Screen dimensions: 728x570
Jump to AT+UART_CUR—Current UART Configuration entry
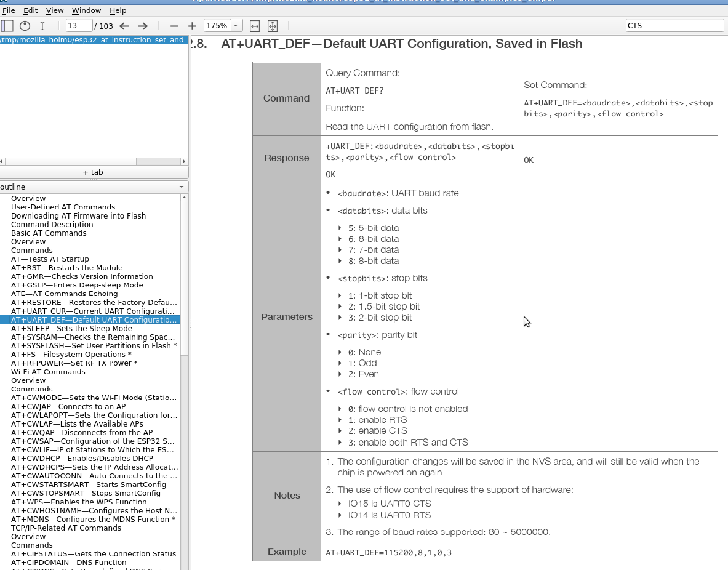click(93, 311)
